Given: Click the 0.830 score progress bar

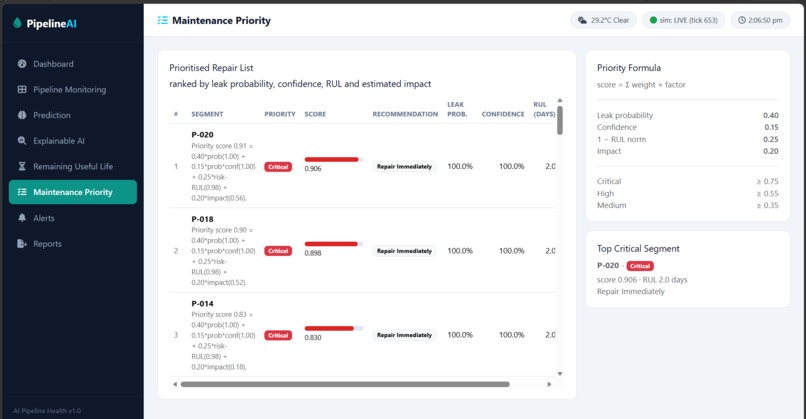Looking at the screenshot, I should [334, 328].
